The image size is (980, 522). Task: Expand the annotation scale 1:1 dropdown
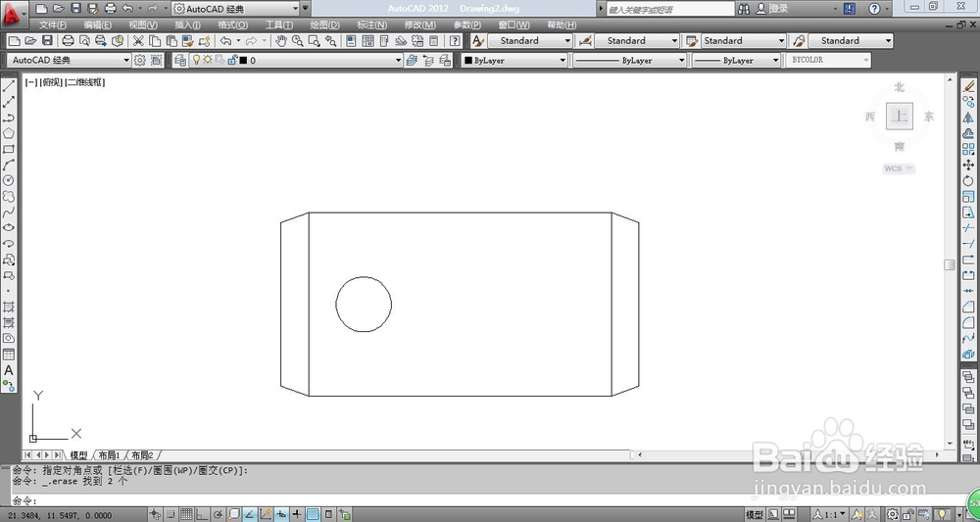[x=831, y=514]
